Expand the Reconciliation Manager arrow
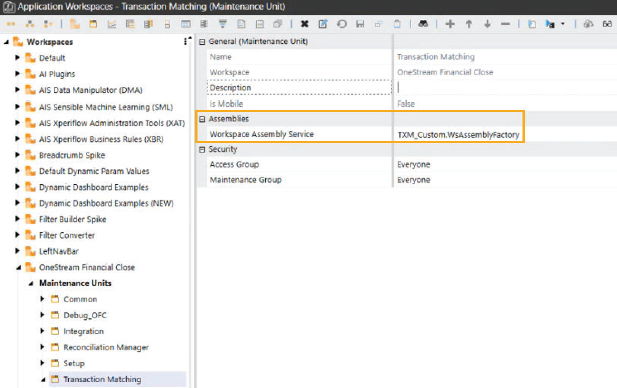The height and width of the screenshot is (388, 617). click(x=42, y=347)
